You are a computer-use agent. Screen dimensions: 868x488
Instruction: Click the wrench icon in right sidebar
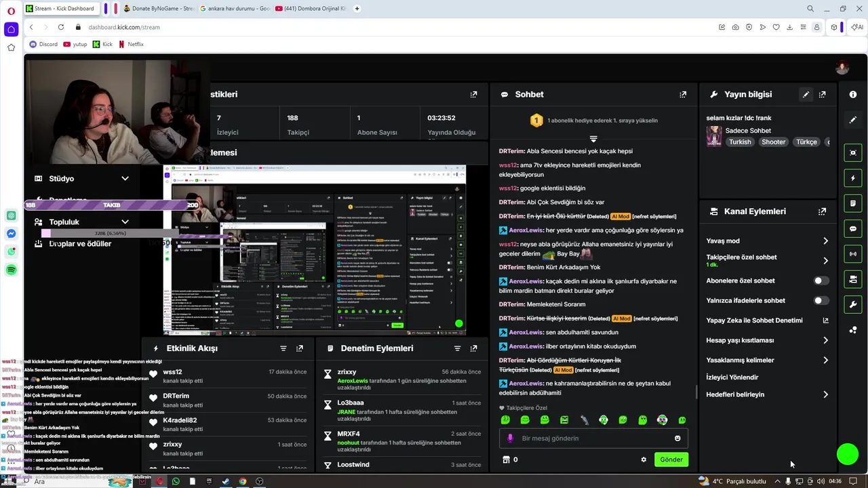pos(853,304)
